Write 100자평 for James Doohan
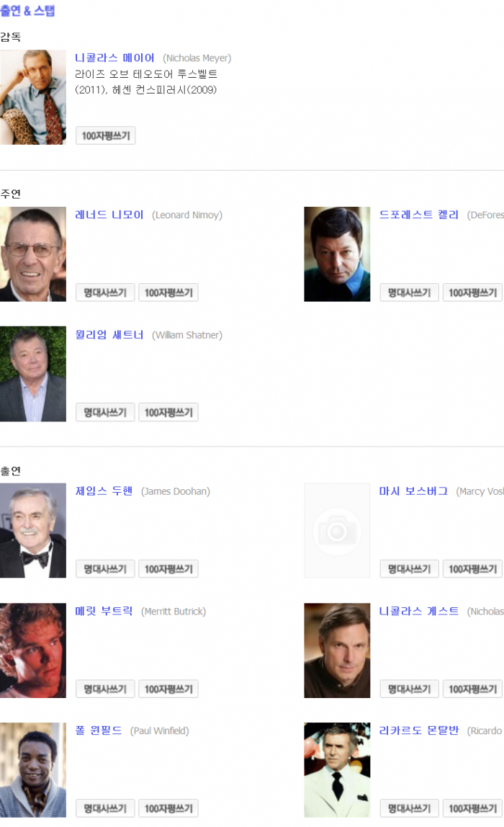 pyautogui.click(x=168, y=568)
